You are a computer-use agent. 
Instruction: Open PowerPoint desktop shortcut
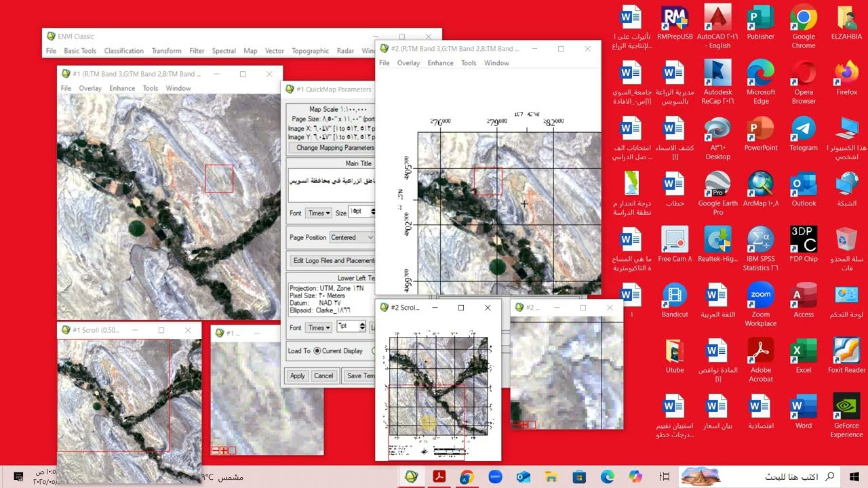pyautogui.click(x=761, y=134)
